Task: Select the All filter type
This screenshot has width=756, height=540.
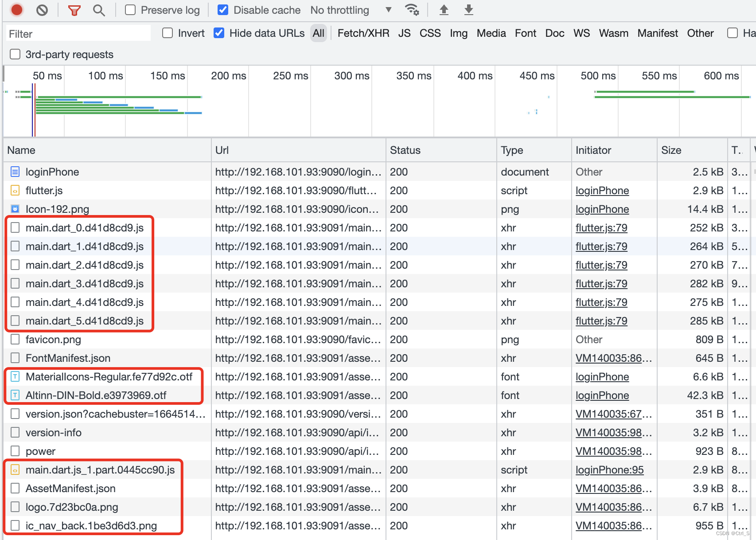Action: tap(318, 33)
